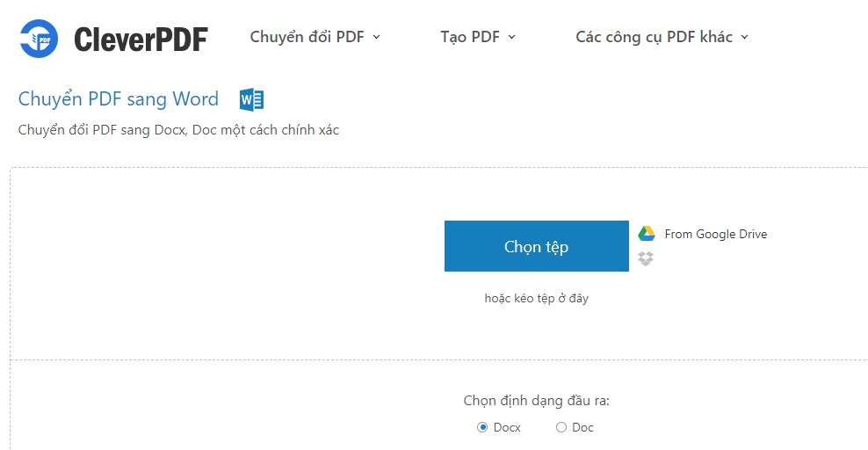Click the hoặc kéo tệp ở đây text
868x450 pixels.
coord(537,298)
